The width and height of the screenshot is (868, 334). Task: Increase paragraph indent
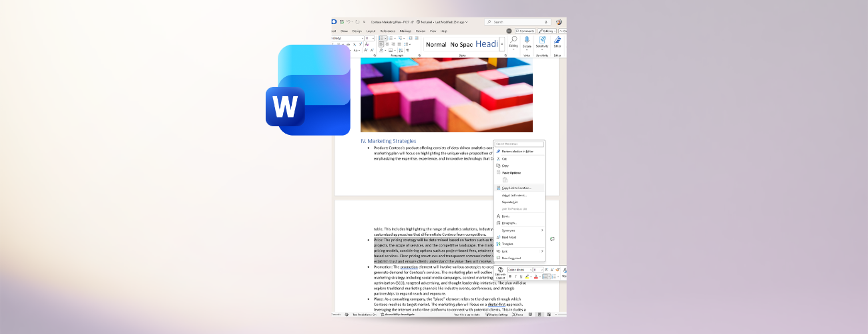tap(417, 38)
